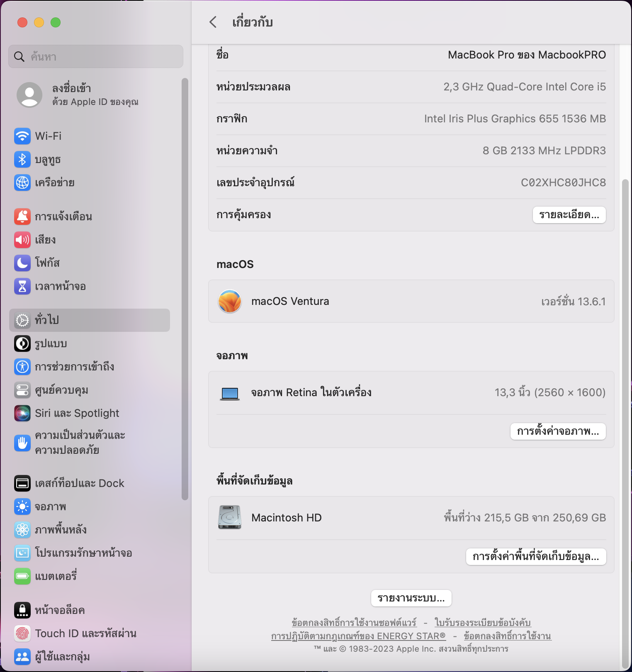This screenshot has height=672, width=632.
Task: Click free space text 215,5 GB จาก 250,69 GB
Action: coord(545,518)
